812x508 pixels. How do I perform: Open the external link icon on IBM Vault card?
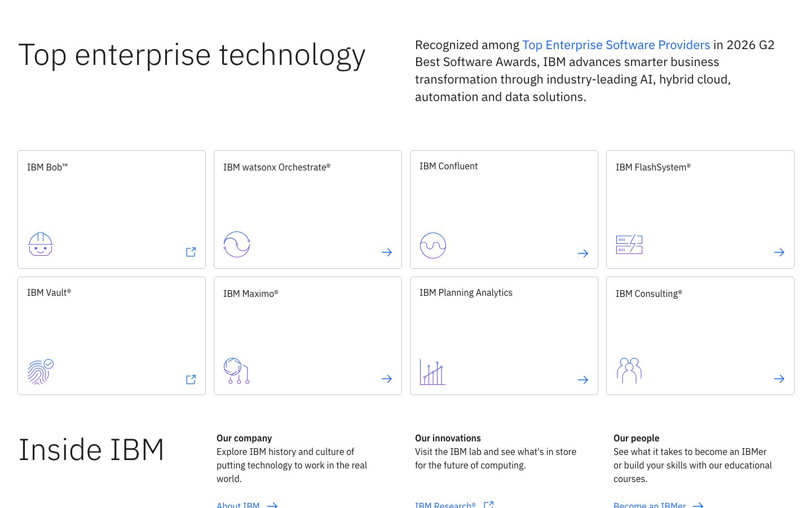point(191,379)
